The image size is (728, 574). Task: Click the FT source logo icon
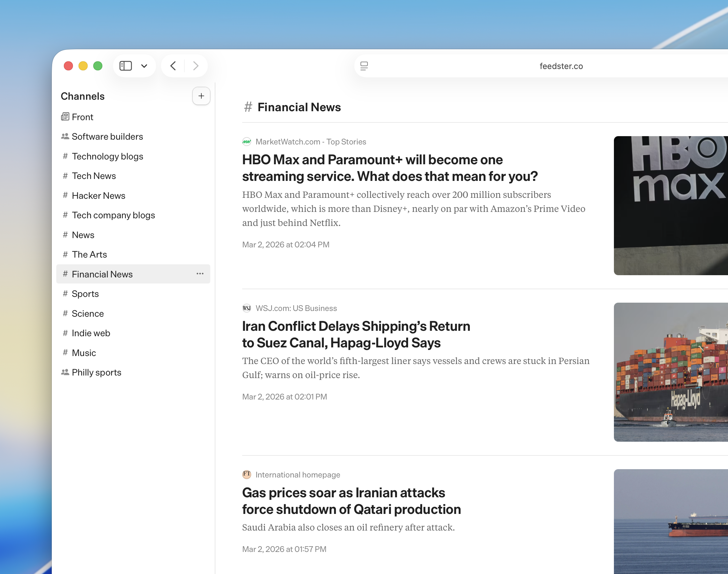[x=247, y=475]
